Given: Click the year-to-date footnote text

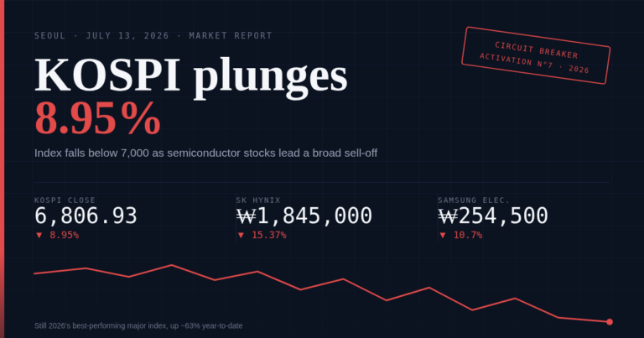Looking at the screenshot, I should point(138,325).
